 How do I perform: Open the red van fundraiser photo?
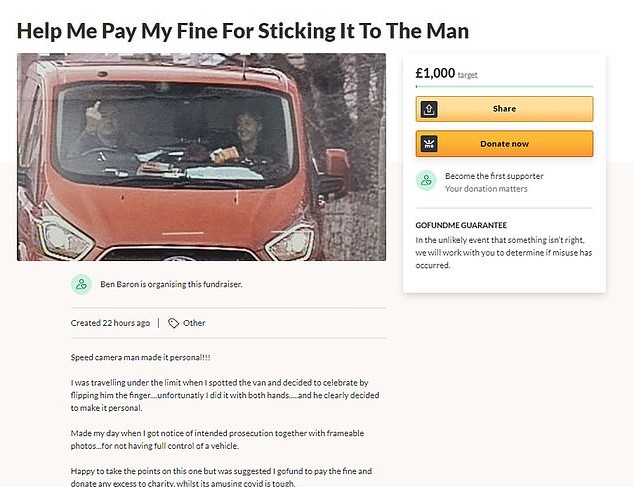pyautogui.click(x=201, y=157)
